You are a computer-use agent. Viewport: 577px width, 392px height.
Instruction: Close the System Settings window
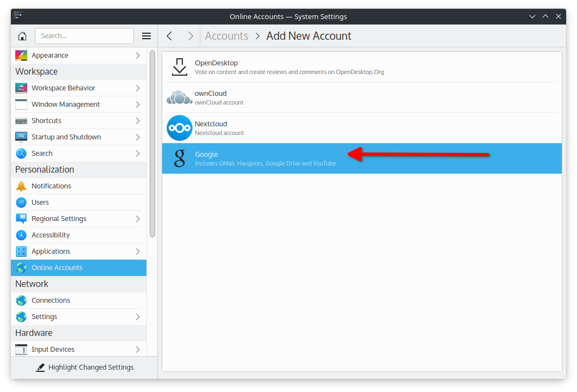tap(558, 16)
